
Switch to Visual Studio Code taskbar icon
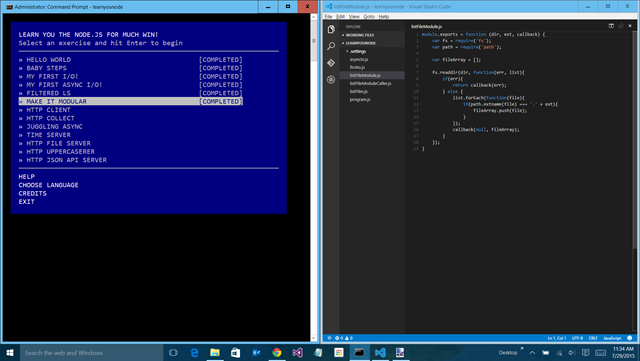tap(380, 352)
